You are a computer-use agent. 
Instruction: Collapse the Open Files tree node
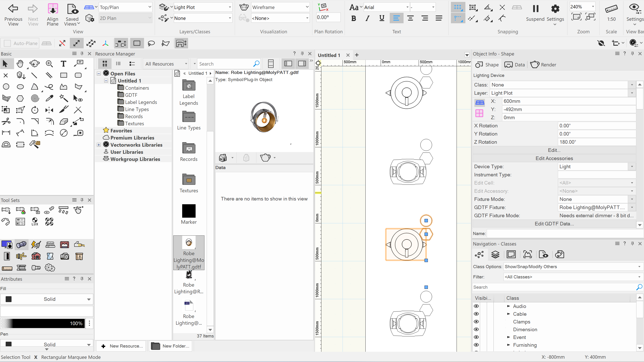coord(99,74)
